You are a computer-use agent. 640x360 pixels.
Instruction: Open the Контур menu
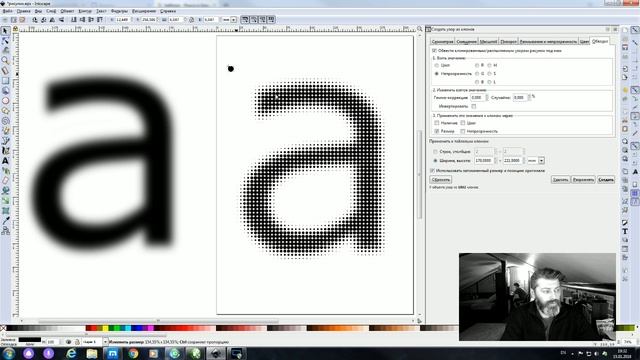(85, 11)
